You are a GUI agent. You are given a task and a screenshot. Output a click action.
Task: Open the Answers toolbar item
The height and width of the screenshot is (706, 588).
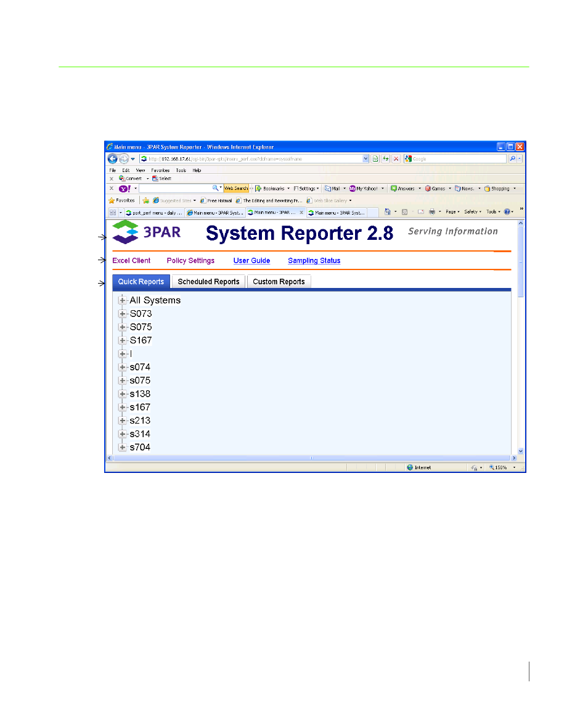(405, 189)
